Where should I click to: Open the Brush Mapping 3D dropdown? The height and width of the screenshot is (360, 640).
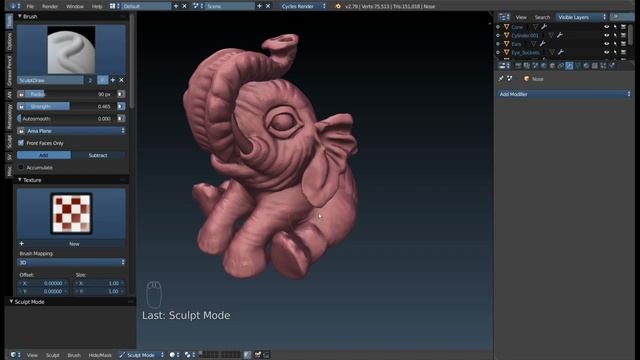(x=71, y=262)
